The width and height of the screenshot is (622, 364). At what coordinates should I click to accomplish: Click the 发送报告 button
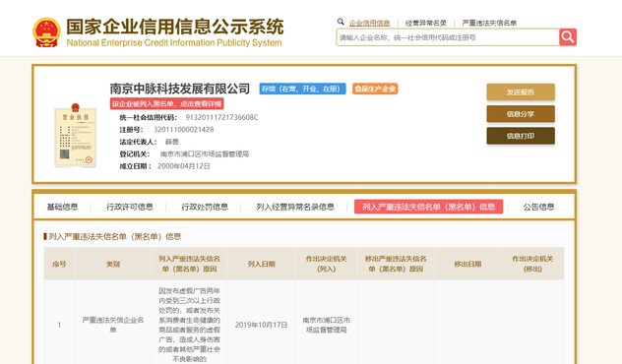coord(521,92)
